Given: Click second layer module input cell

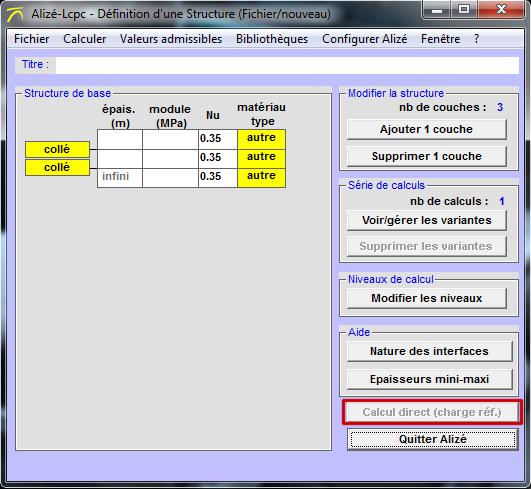Looking at the screenshot, I should 170,159.
